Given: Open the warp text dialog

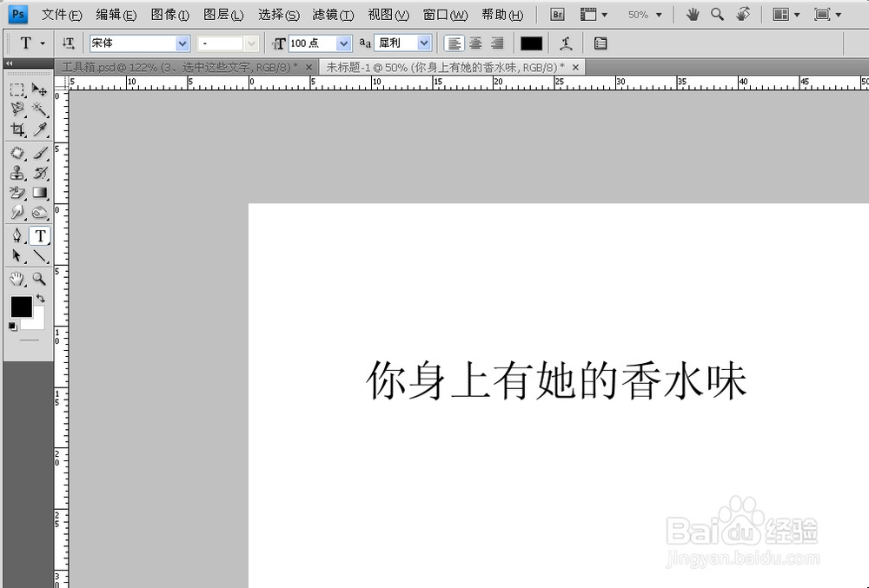Looking at the screenshot, I should (x=566, y=43).
